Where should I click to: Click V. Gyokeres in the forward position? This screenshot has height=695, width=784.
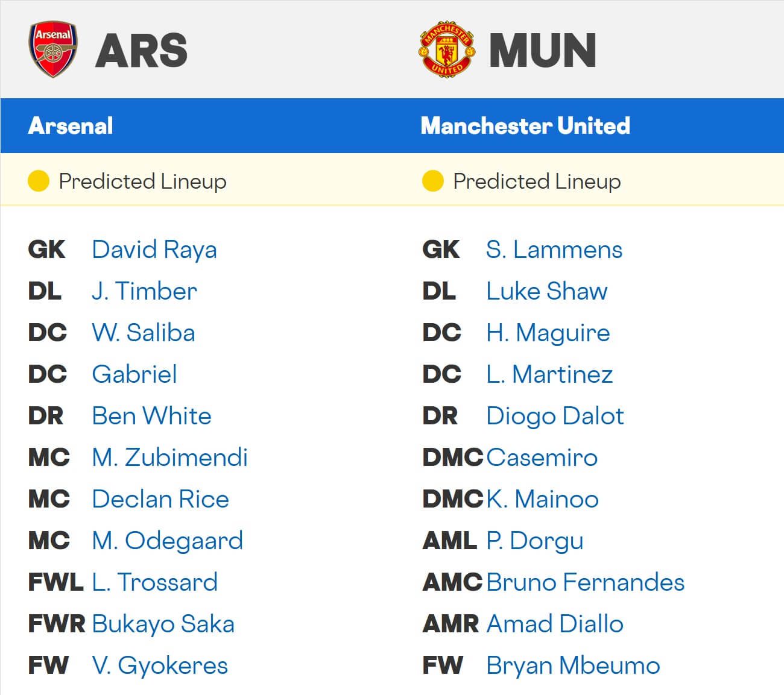click(160, 665)
